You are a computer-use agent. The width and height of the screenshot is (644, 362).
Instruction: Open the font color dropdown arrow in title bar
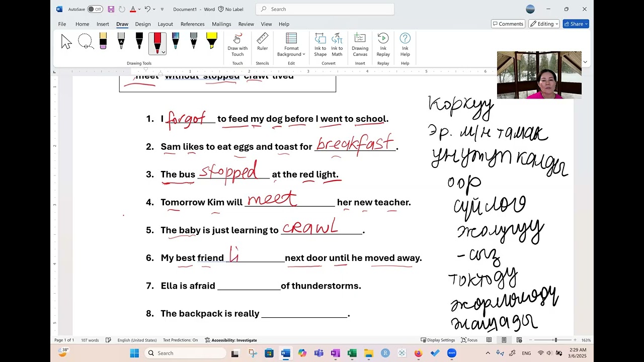point(139,9)
